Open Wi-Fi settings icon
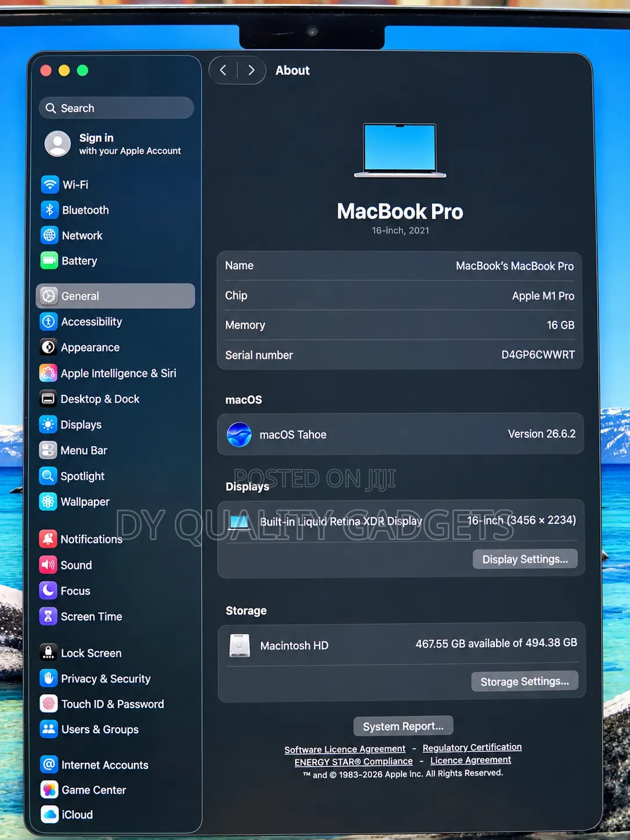The height and width of the screenshot is (840, 630). (x=50, y=184)
